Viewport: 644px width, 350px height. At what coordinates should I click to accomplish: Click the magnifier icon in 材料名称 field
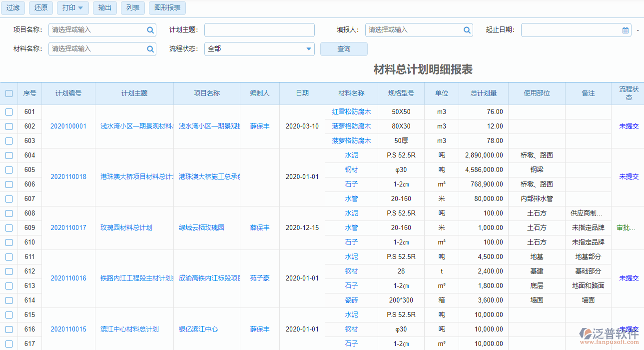[150, 49]
